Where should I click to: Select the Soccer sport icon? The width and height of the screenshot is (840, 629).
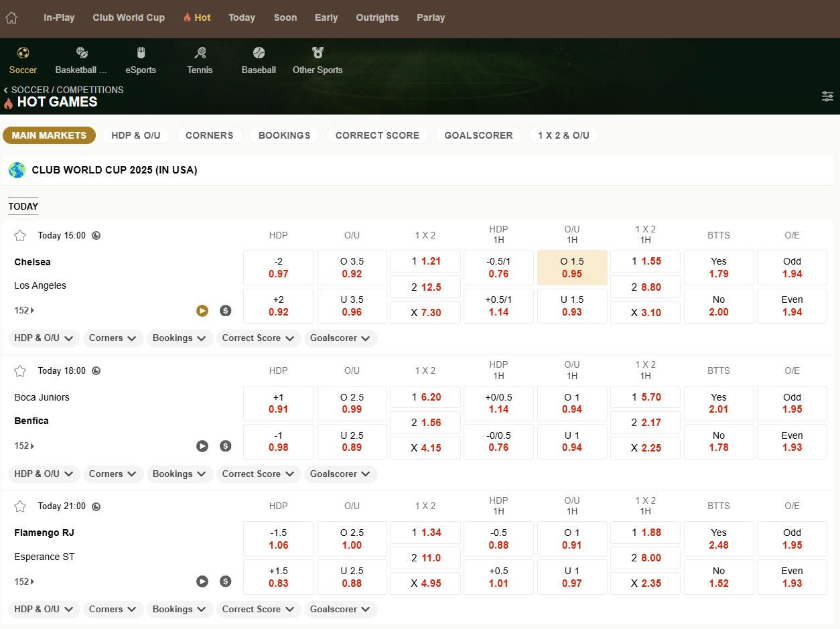pos(23,53)
